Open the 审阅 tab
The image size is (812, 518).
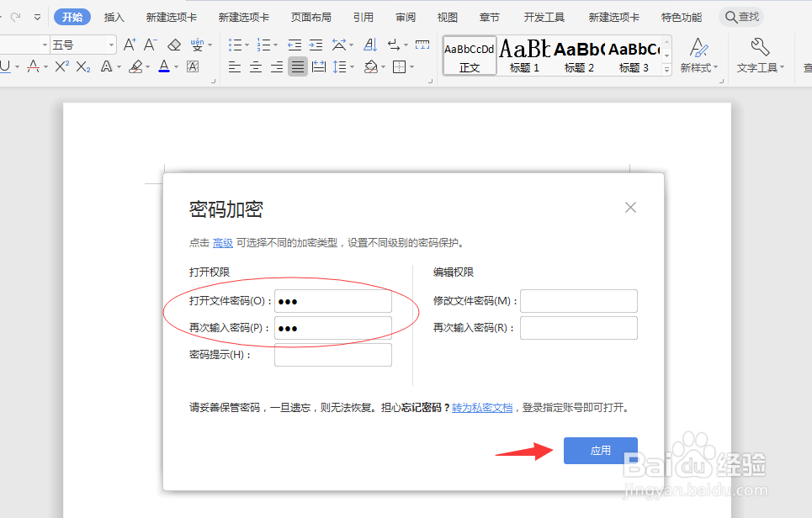click(x=406, y=17)
